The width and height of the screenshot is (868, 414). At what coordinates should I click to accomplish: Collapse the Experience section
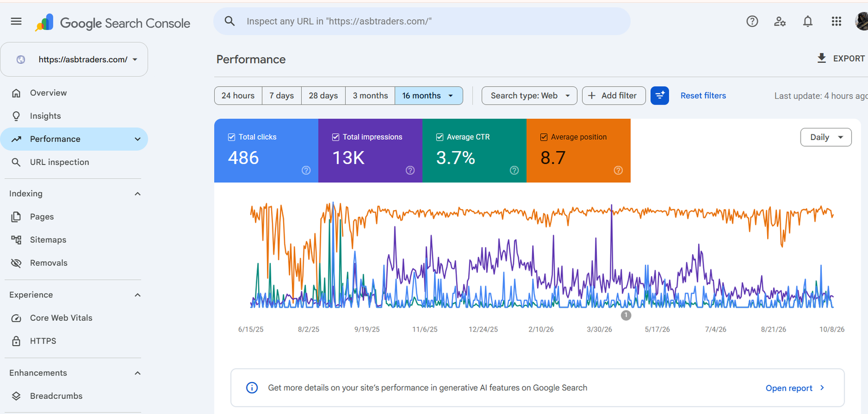click(138, 295)
